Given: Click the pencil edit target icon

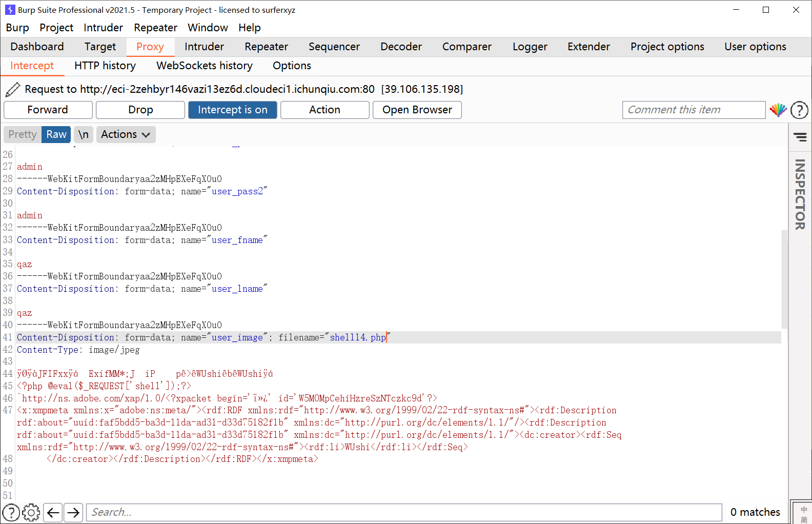Looking at the screenshot, I should click(13, 89).
